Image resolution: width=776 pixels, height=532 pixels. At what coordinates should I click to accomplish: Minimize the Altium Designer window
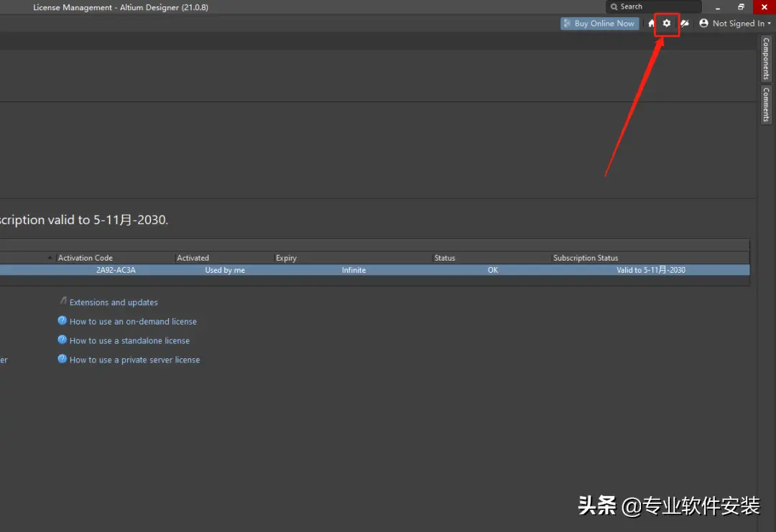coord(718,7)
